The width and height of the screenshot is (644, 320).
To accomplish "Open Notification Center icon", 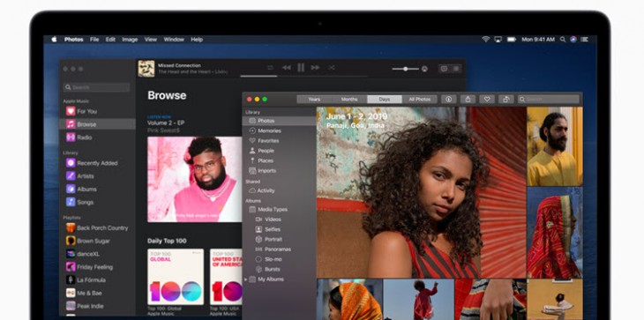I will coord(584,40).
